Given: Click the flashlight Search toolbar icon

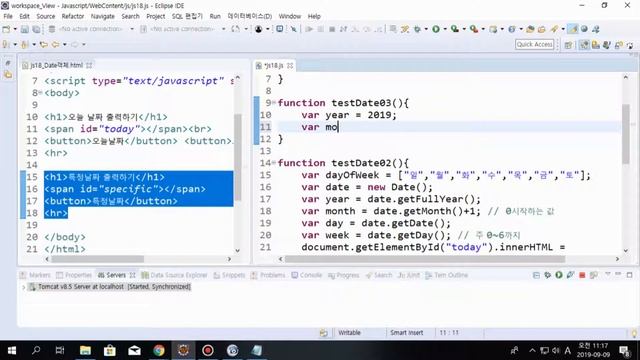Looking at the screenshot, I should pyautogui.click(x=554, y=29).
